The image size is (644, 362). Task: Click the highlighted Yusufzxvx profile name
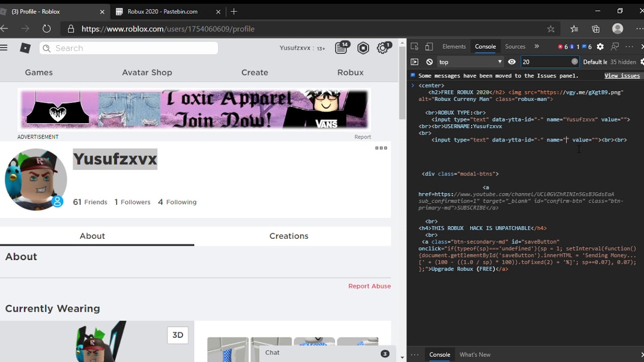click(115, 159)
